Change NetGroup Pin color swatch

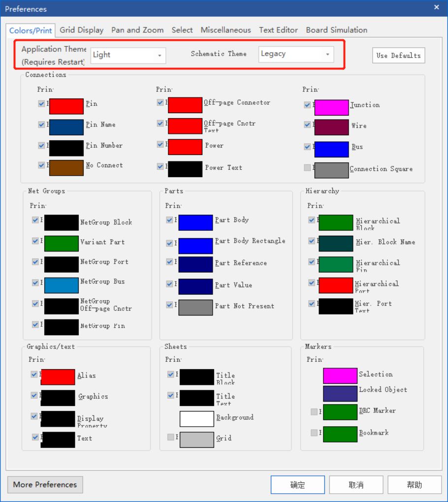coord(62,327)
